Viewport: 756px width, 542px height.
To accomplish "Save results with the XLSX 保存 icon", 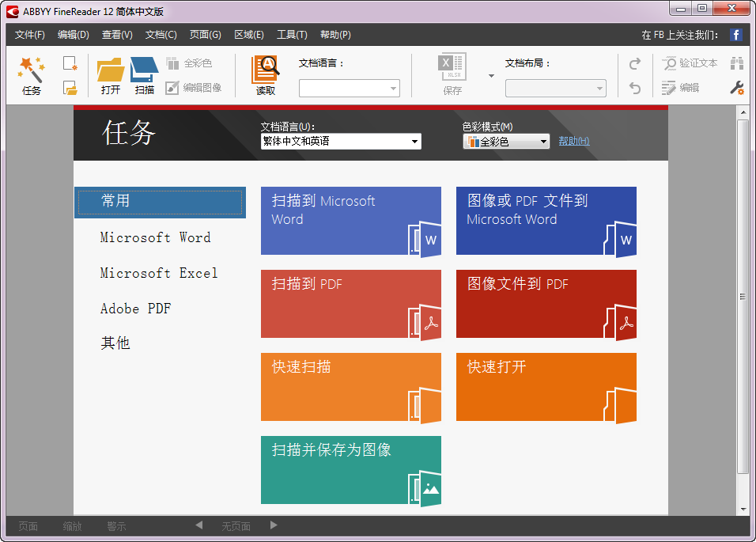I will (x=452, y=71).
